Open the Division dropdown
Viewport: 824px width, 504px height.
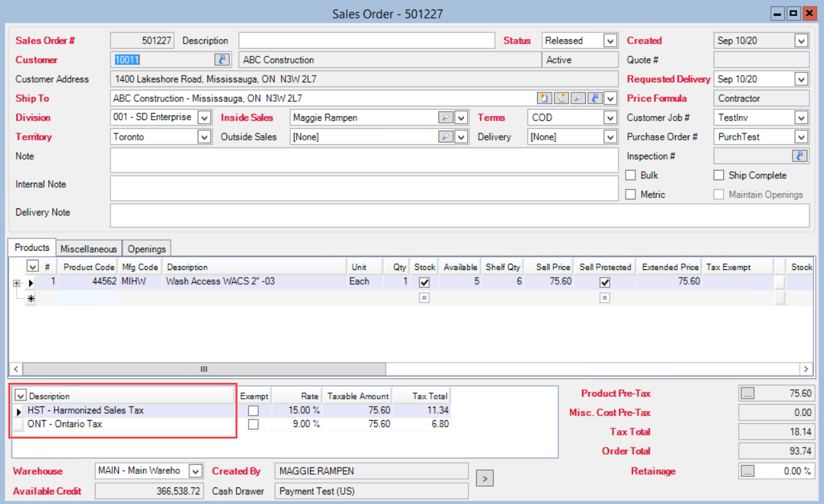point(204,118)
